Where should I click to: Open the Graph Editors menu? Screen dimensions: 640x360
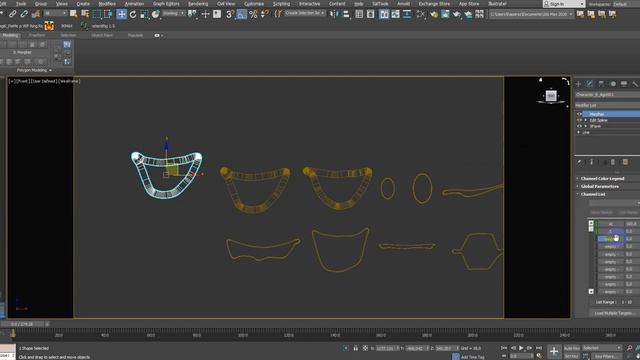[166, 4]
